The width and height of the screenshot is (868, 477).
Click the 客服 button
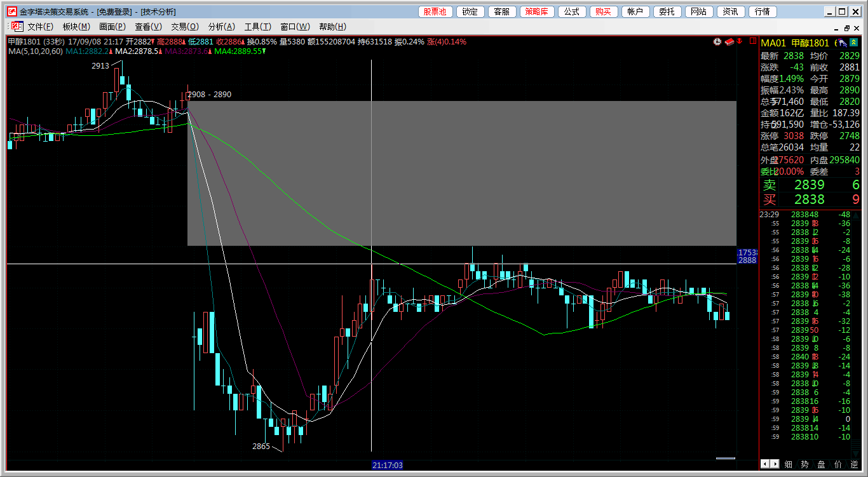click(503, 11)
